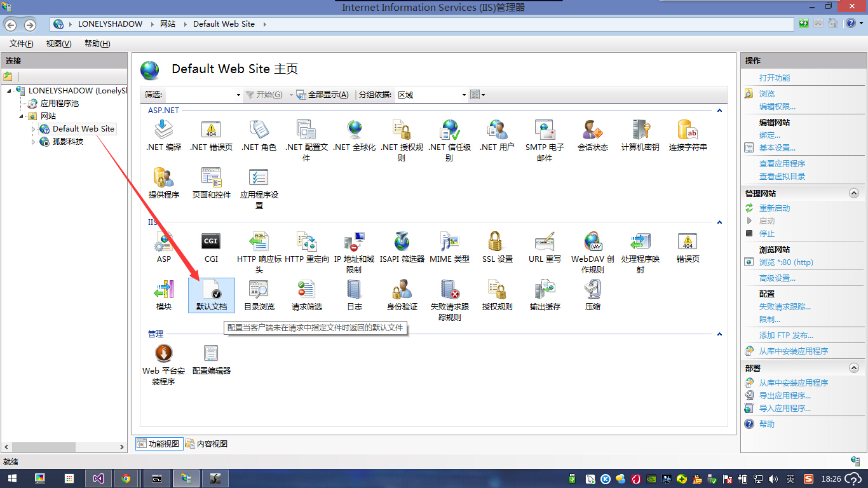Screen dimensions: 868x488
Task: Click the 重新启动 (Restart) link
Action: (775, 208)
